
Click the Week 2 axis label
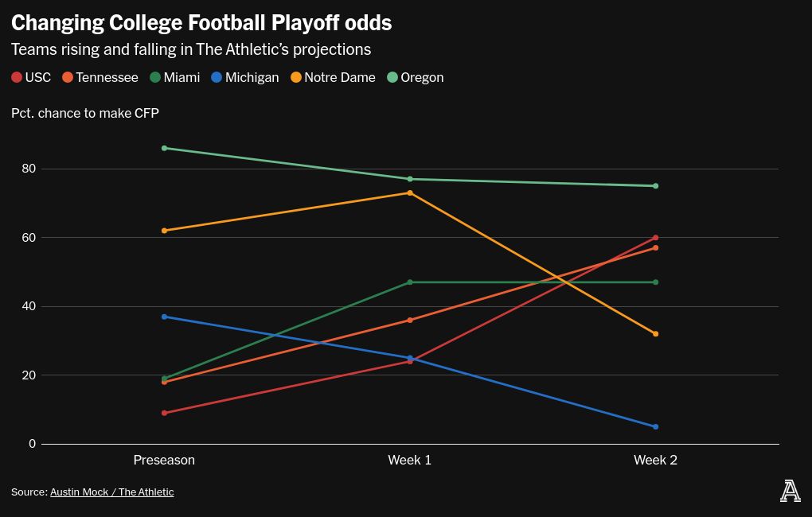coord(655,461)
